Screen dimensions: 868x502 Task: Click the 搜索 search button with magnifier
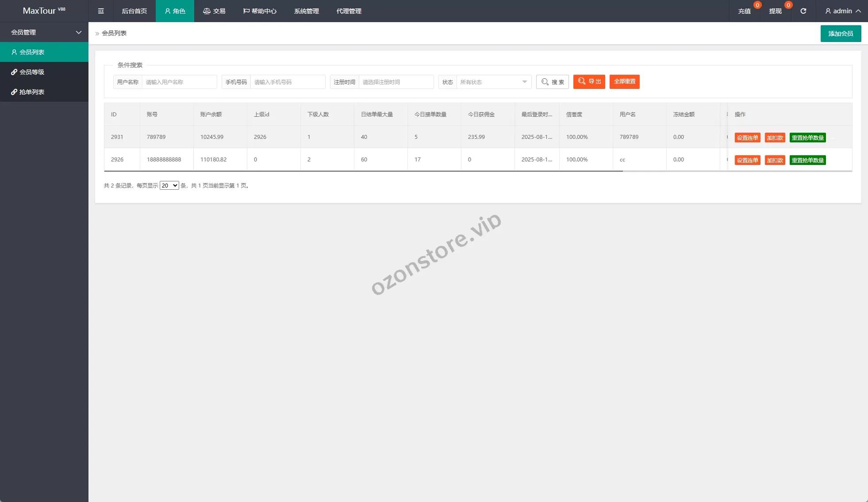[x=552, y=82]
